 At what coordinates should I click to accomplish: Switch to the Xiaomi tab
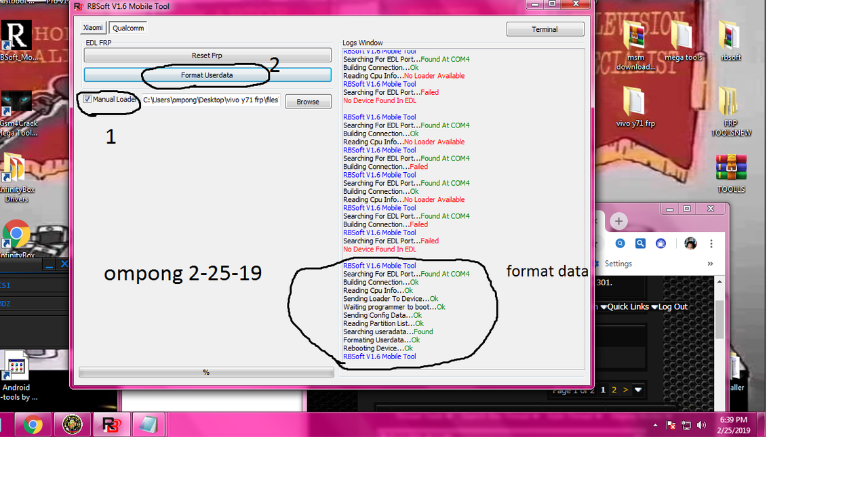(93, 28)
